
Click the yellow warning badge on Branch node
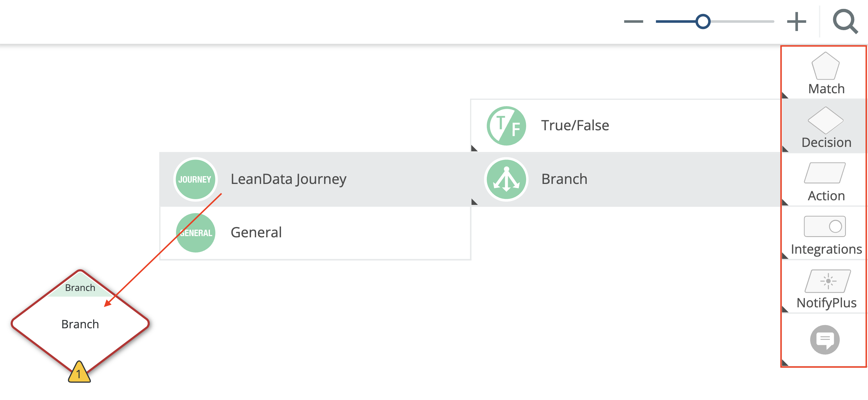point(79,373)
